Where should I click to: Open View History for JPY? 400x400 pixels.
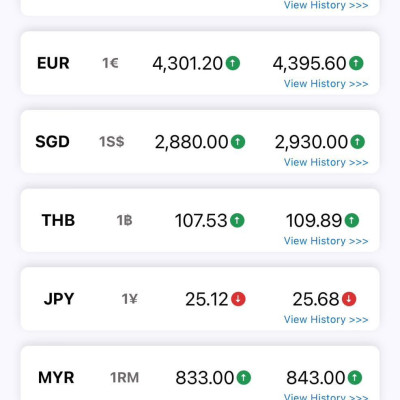click(x=326, y=320)
